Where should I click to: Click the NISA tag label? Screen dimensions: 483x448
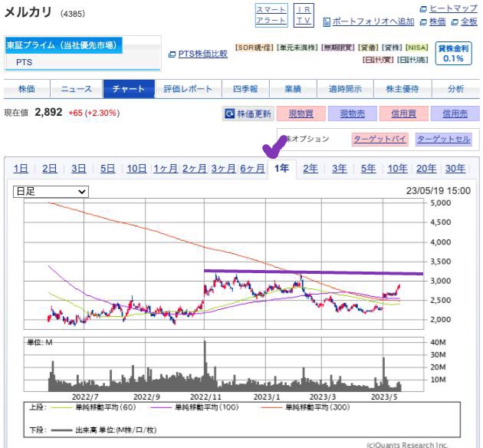tap(417, 48)
